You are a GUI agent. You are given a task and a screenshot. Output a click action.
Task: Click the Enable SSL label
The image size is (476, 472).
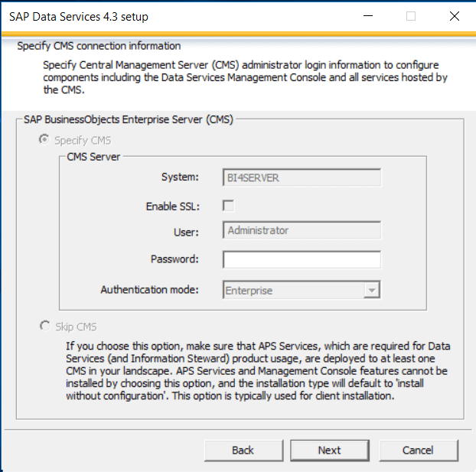point(173,207)
